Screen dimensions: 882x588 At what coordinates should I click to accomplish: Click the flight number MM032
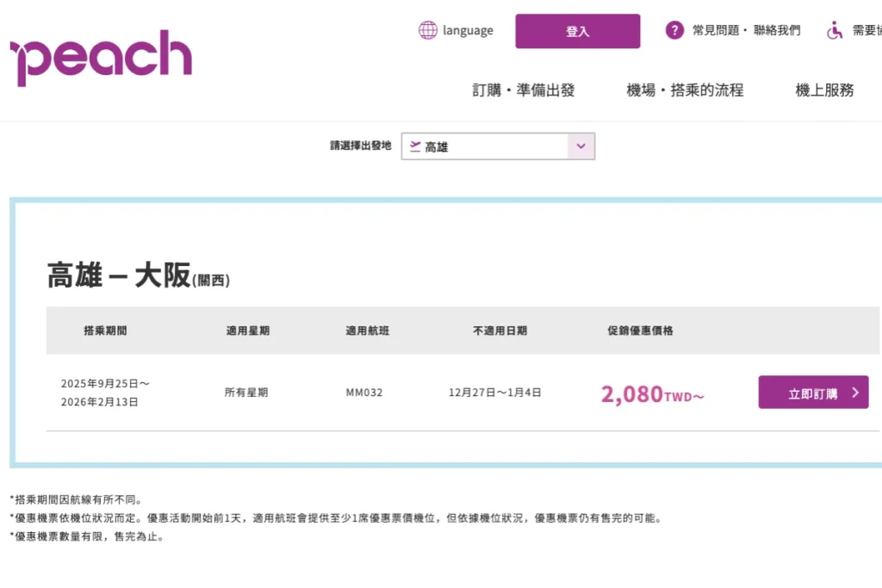click(x=364, y=393)
